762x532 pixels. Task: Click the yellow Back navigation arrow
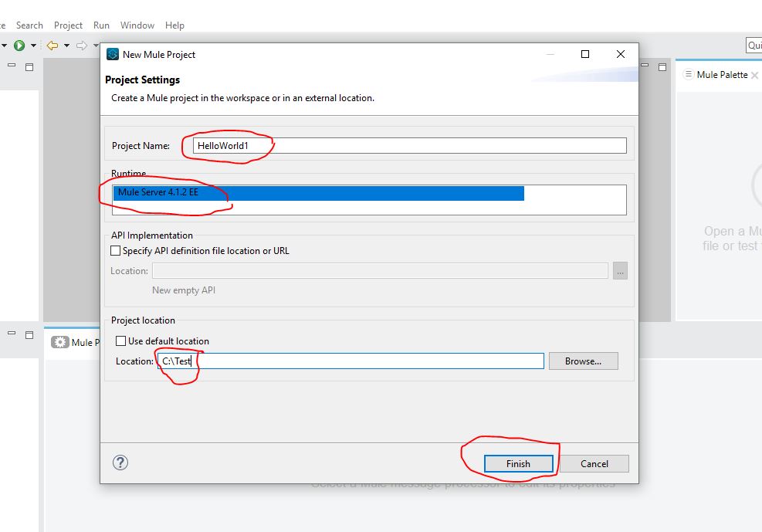point(52,46)
